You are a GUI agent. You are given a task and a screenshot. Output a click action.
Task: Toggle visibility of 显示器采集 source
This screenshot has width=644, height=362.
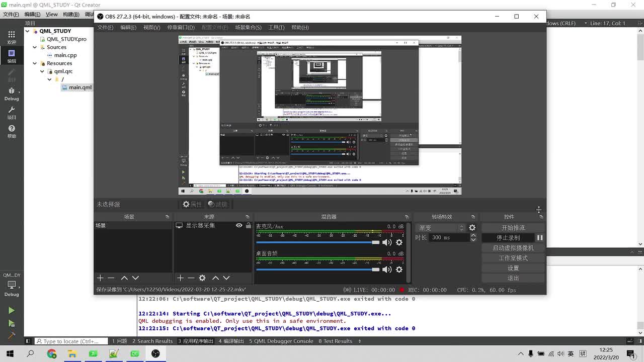pos(239,226)
